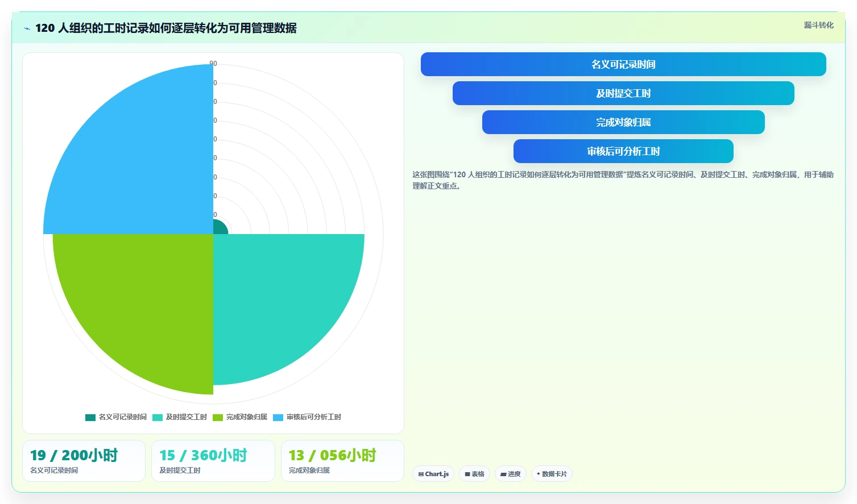
Task: Click the '19 / 200小时' stat value
Action: click(74, 455)
